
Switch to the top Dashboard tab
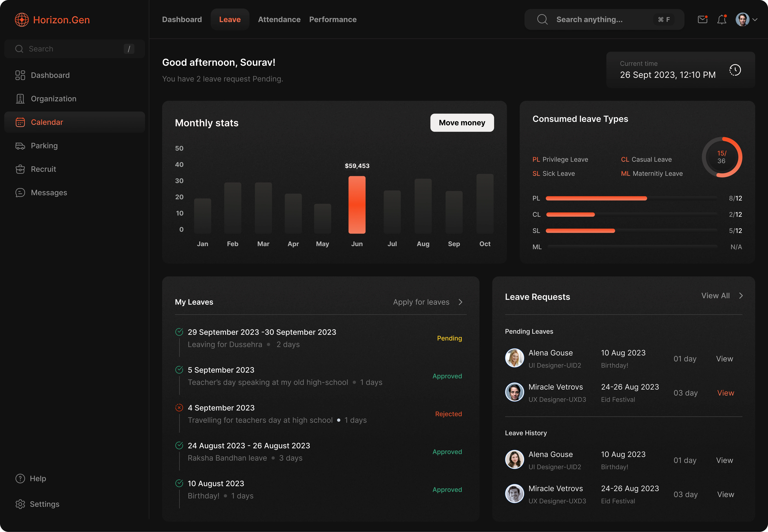click(182, 19)
